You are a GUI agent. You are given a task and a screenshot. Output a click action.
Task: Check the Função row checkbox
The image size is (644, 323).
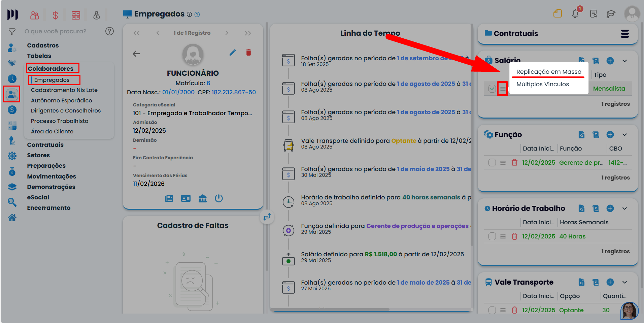click(492, 163)
